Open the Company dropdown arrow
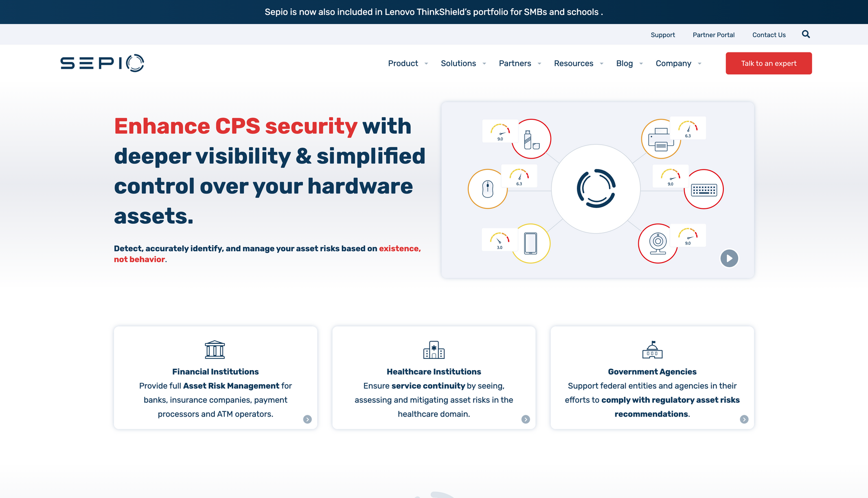This screenshot has width=868, height=498. point(699,64)
